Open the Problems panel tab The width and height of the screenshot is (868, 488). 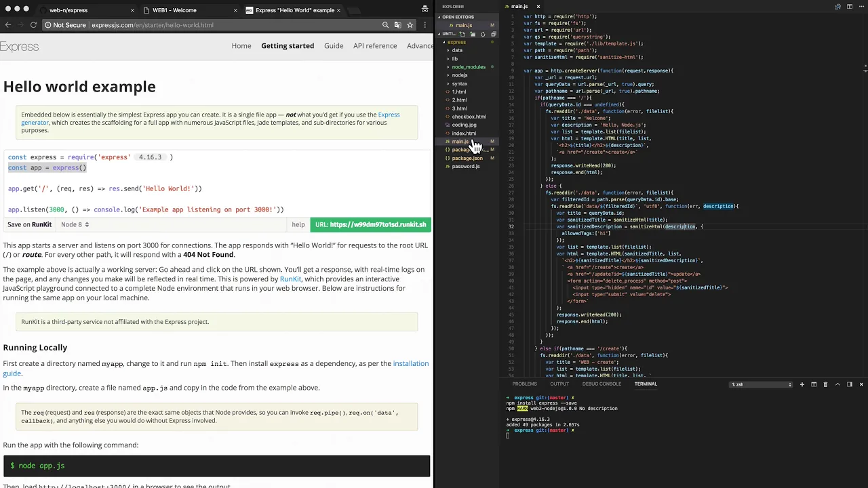point(525,384)
